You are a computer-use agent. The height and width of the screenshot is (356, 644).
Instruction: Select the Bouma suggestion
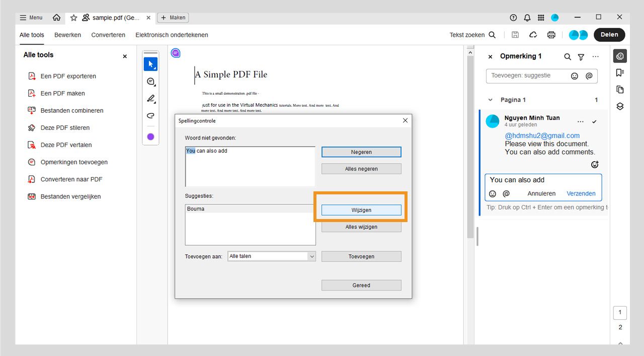pos(250,208)
